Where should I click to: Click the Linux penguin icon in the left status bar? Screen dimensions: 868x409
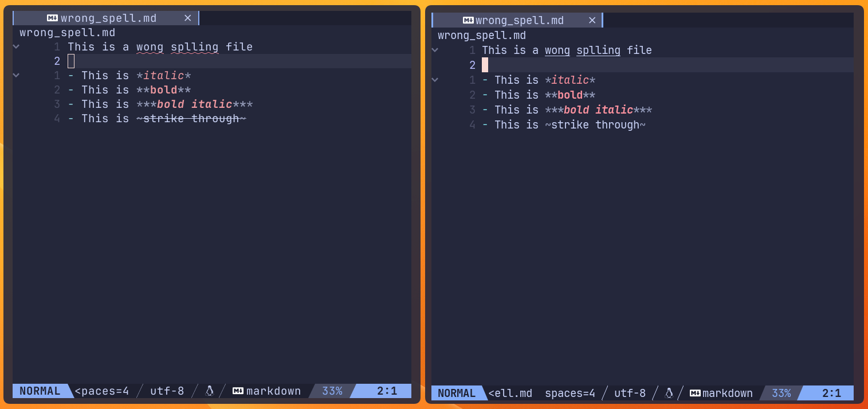pos(209,391)
